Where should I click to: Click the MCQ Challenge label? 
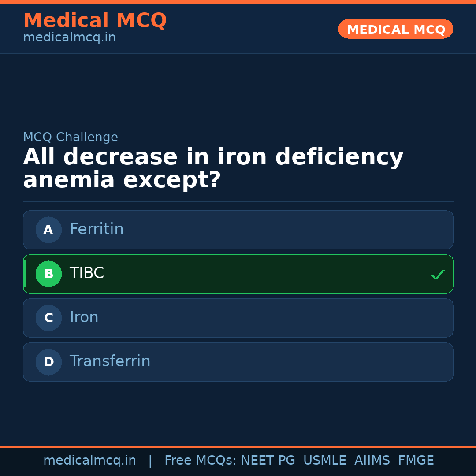click(x=71, y=137)
